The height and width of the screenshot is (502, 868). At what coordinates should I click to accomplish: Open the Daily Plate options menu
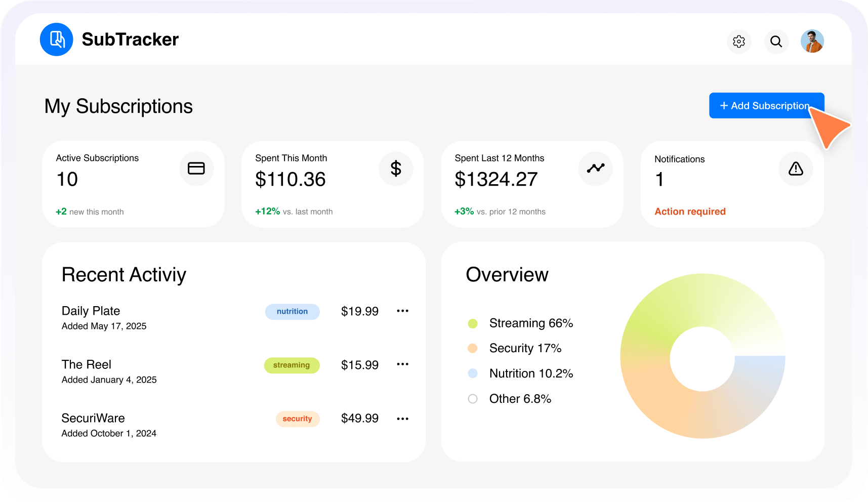tap(402, 311)
